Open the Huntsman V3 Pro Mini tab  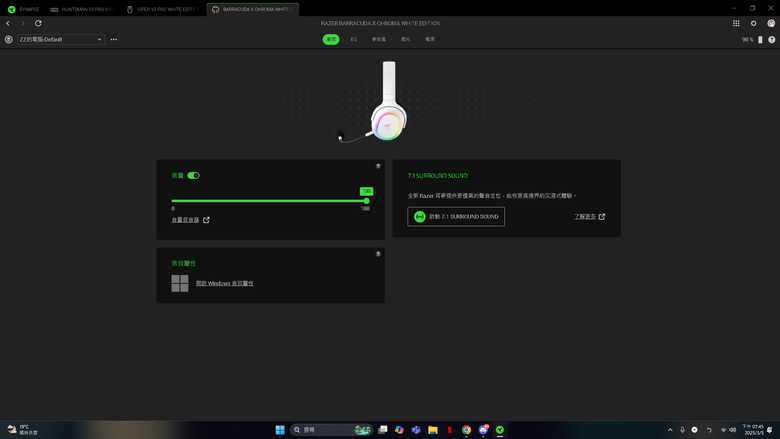click(x=82, y=9)
